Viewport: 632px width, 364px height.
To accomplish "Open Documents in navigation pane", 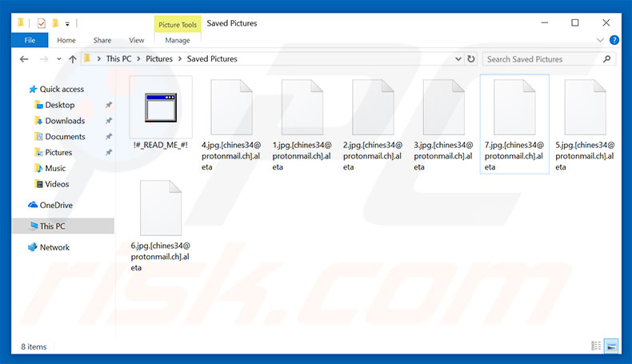I will [x=65, y=137].
